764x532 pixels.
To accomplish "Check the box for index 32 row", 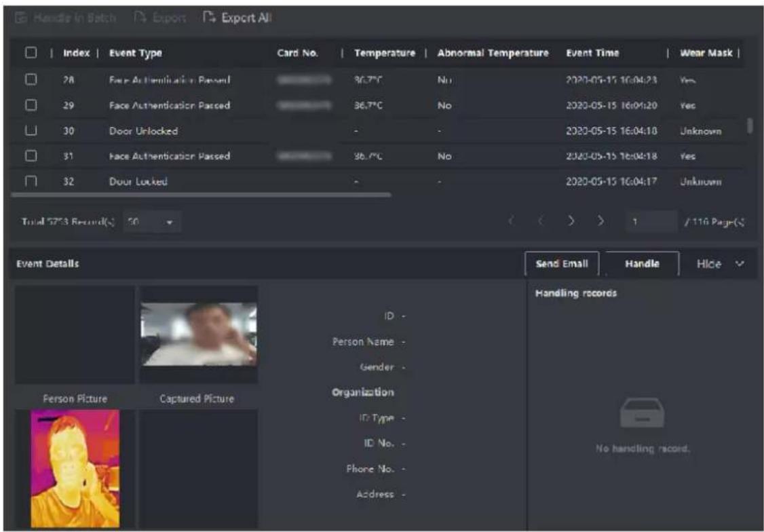I will 31,181.
